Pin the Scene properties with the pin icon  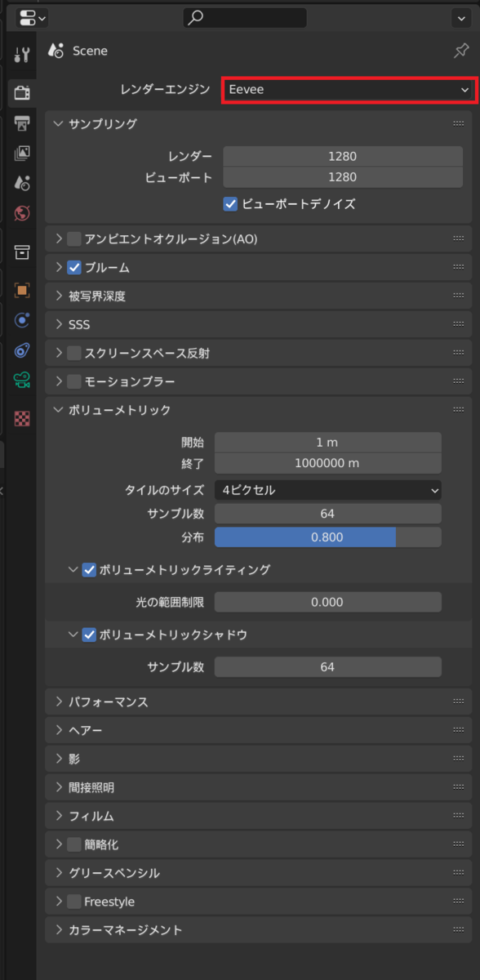(x=461, y=50)
